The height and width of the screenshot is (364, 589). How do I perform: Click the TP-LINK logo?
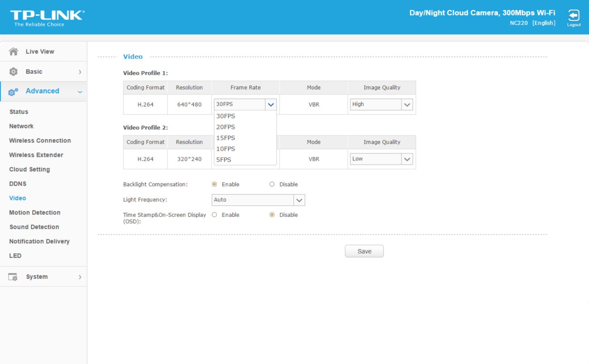coord(47,17)
